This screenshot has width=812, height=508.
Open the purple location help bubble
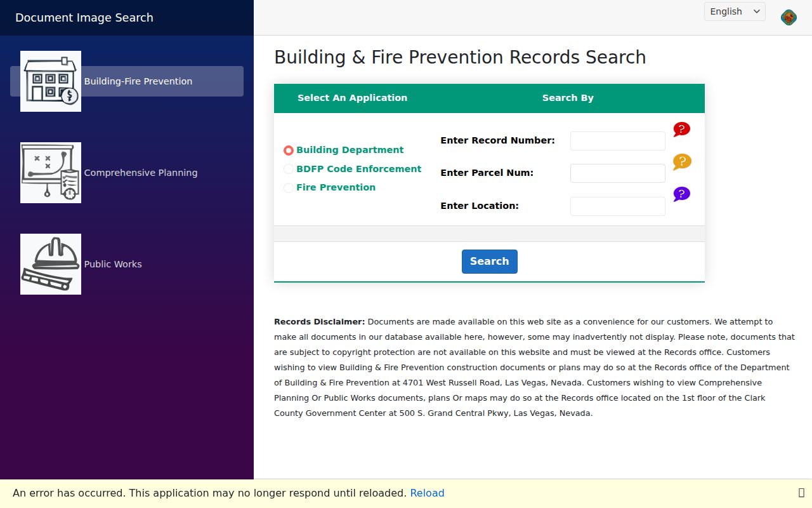681,194
